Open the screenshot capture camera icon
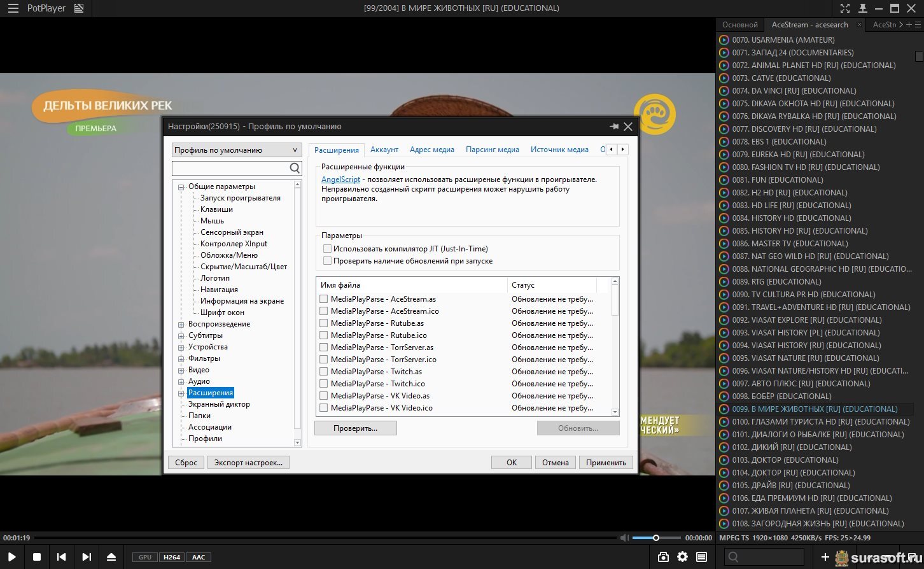The width and height of the screenshot is (924, 569). point(663,557)
